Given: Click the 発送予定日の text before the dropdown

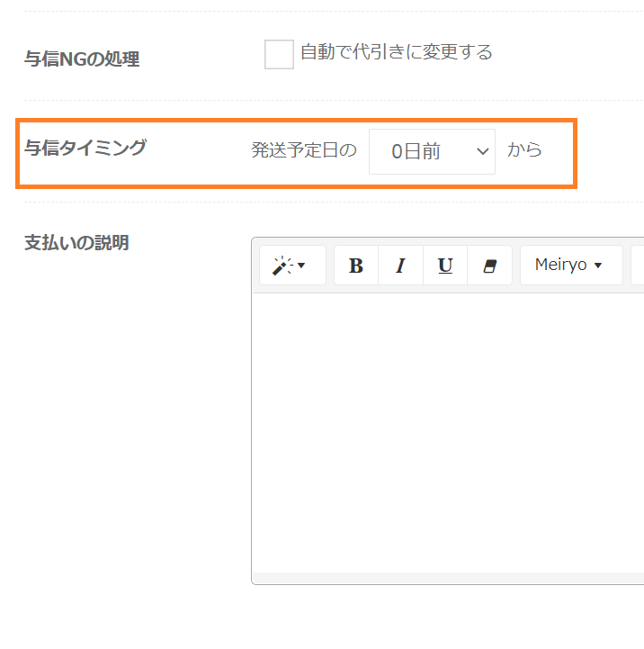Looking at the screenshot, I should click(304, 151).
